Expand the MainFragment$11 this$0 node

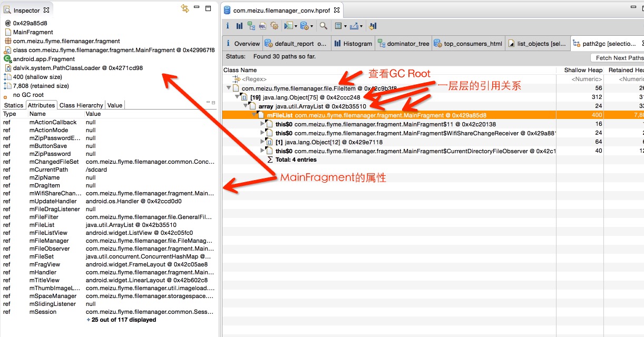tap(263, 124)
